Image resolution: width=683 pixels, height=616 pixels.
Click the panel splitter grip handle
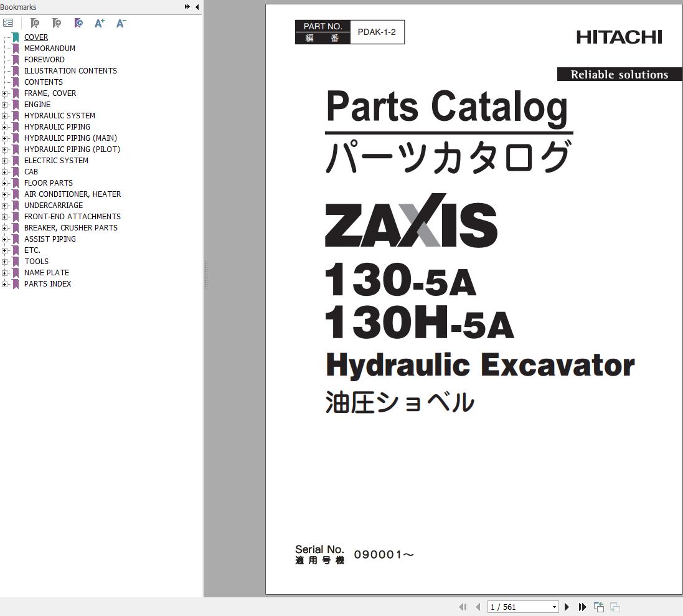pyautogui.click(x=206, y=275)
